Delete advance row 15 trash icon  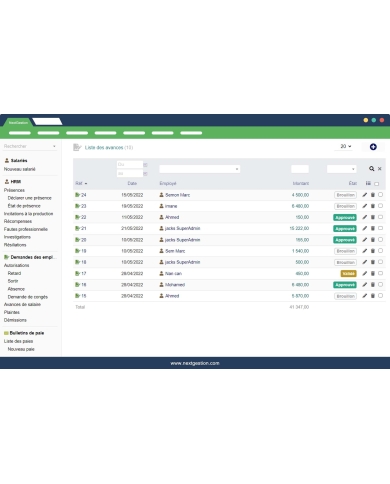pos(373,296)
